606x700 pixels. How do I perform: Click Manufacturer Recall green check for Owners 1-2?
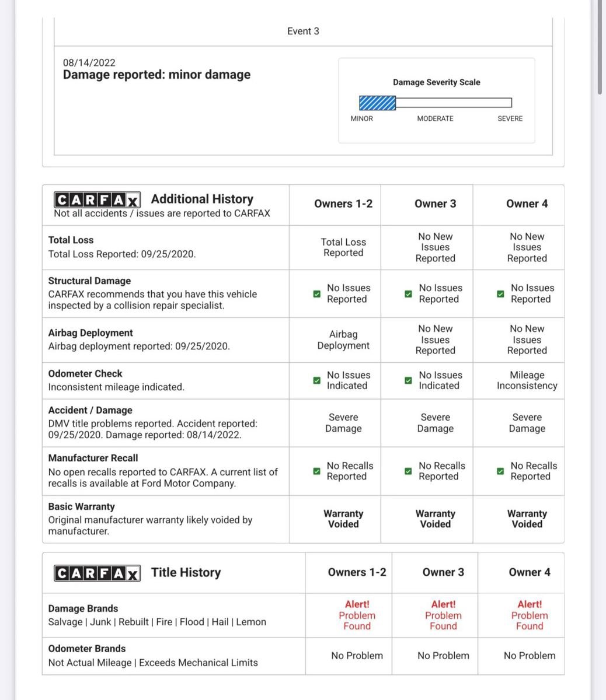(317, 471)
